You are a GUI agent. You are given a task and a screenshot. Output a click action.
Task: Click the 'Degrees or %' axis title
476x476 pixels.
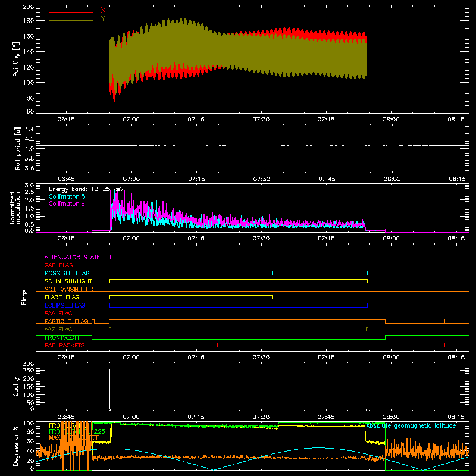[16, 446]
